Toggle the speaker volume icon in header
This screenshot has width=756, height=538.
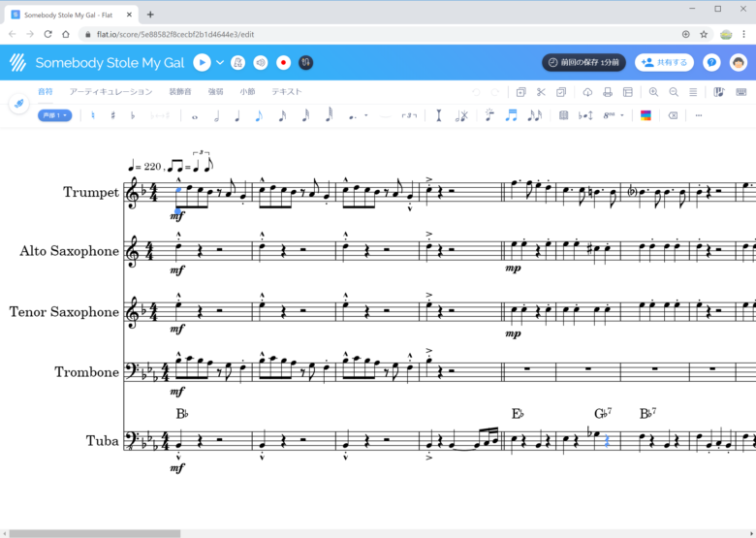261,63
